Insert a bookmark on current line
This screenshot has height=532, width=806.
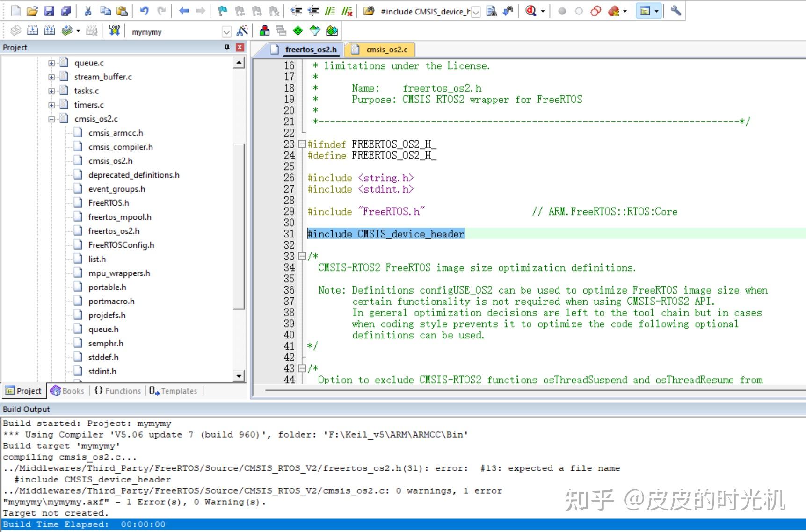(223, 11)
